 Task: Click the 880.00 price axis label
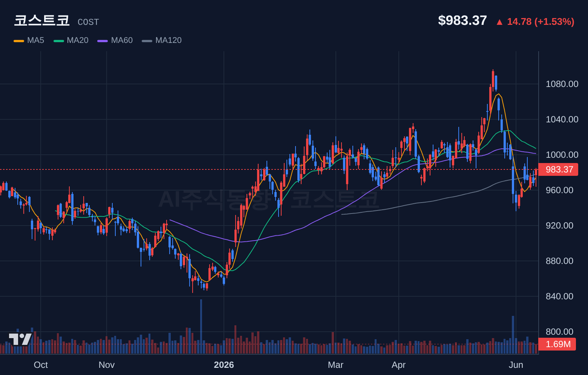(559, 261)
